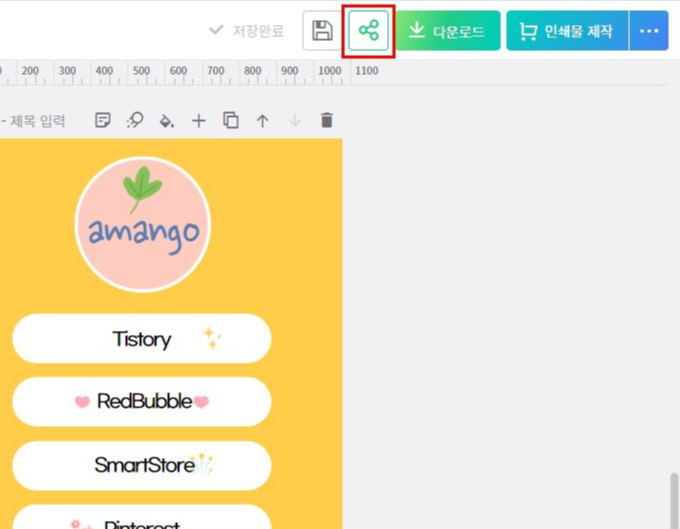Open the three-dot more options menu

coord(649,31)
